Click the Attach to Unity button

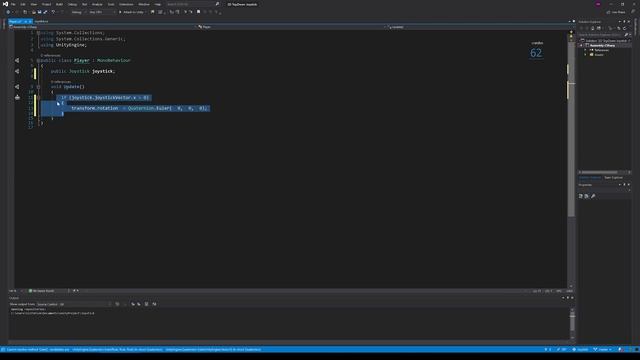coord(132,12)
